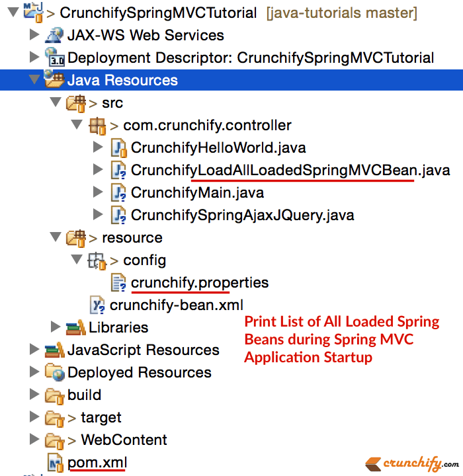The height and width of the screenshot is (476, 463).
Task: Click the CrunchifyHelloWorld.java file icon
Action: [118, 148]
